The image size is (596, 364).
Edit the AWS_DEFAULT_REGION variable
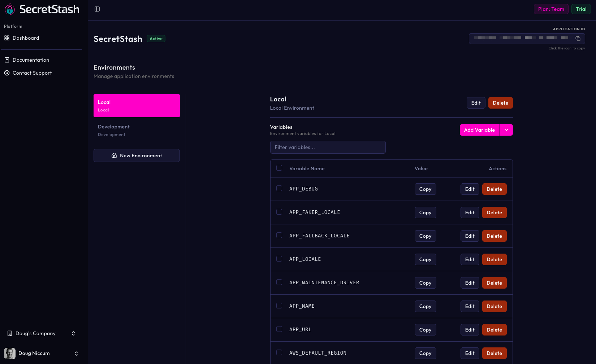tap(470, 353)
